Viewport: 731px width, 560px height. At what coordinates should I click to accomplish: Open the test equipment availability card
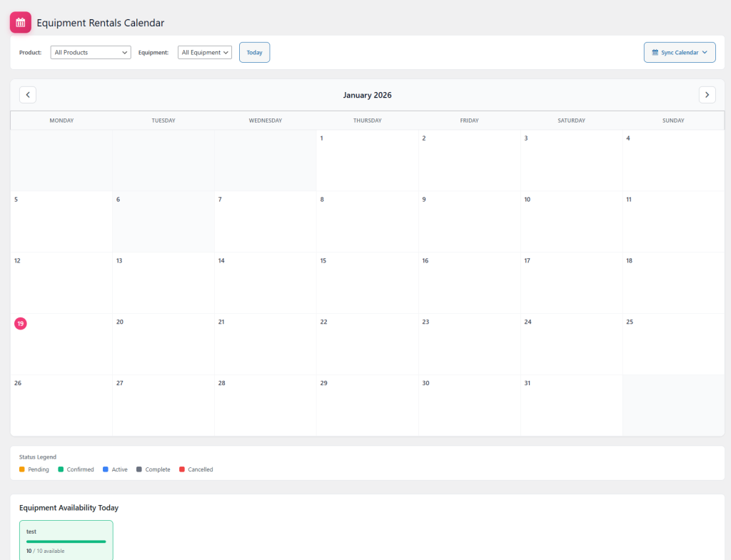(x=66, y=532)
